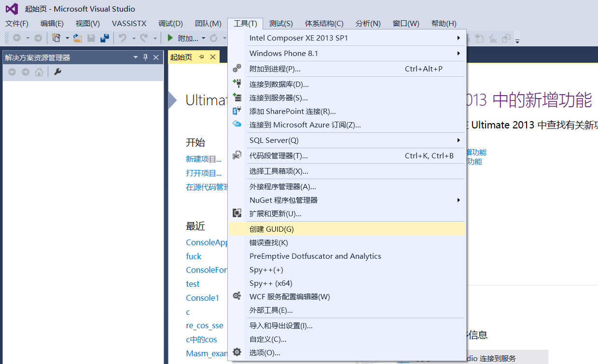Click the New Project toolbar icon
Screen dimensions: 598x364
[x=56, y=38]
